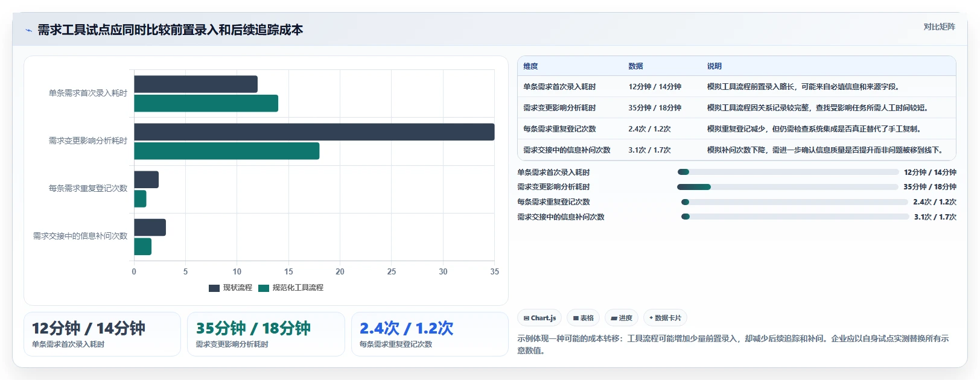Click the chart axis label 需求变更影响分析耗时

pyautogui.click(x=88, y=141)
